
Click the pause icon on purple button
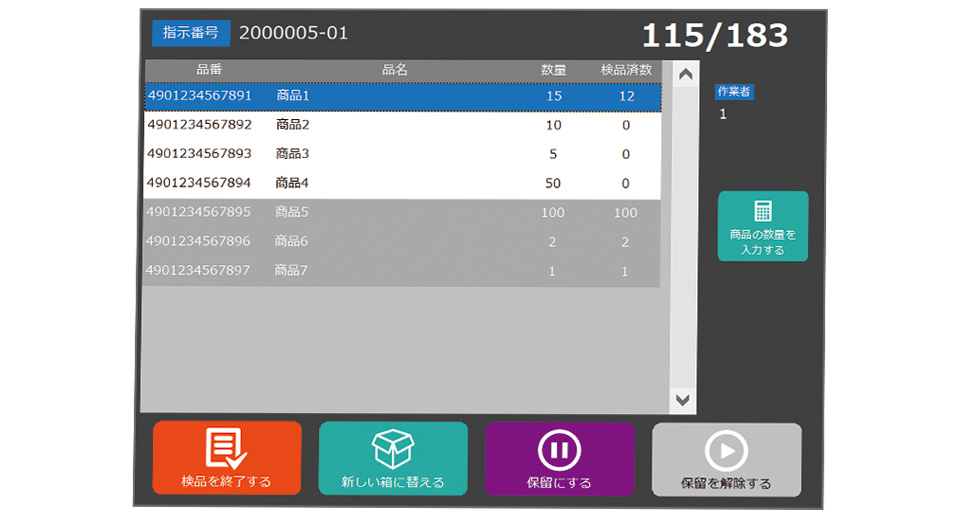coord(559,450)
